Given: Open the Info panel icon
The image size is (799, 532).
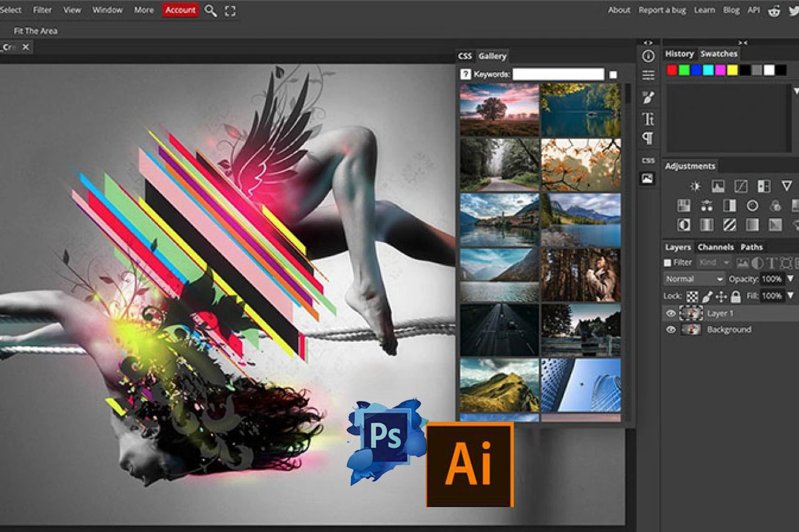Looking at the screenshot, I should pos(649,56).
